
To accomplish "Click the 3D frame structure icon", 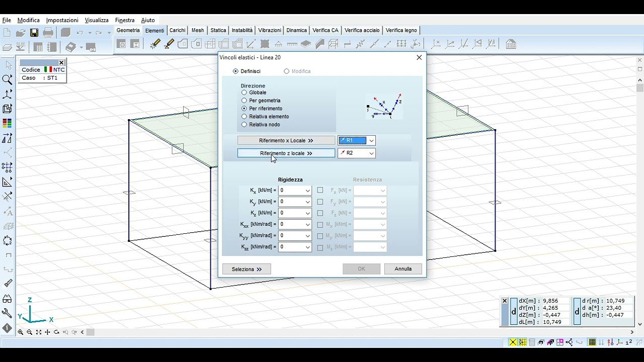I will 333,44.
